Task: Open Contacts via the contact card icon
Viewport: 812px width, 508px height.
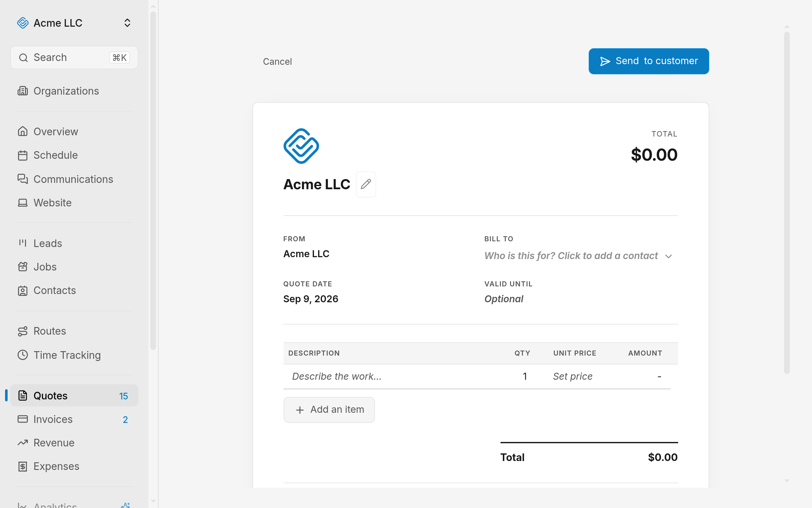Action: click(x=23, y=290)
